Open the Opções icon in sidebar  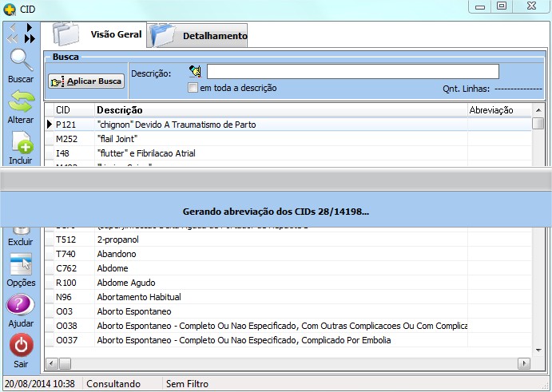point(20,265)
